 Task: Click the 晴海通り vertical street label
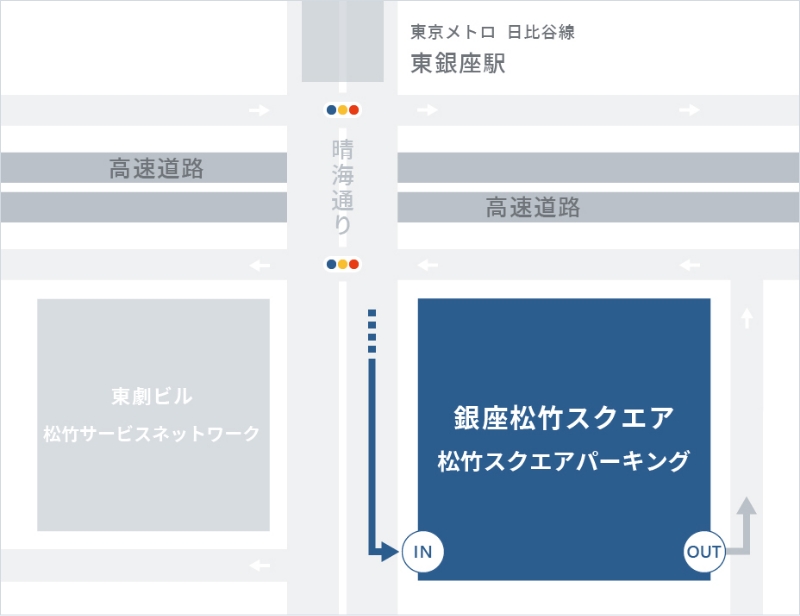pos(342,187)
